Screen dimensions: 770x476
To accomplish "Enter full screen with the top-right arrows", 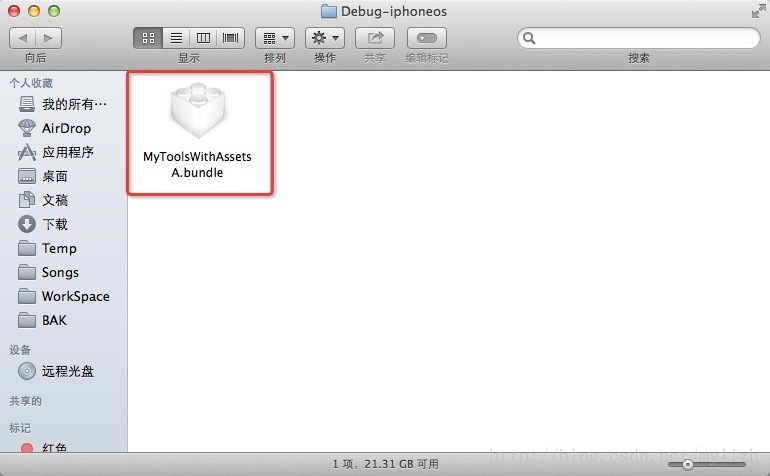I will [758, 11].
